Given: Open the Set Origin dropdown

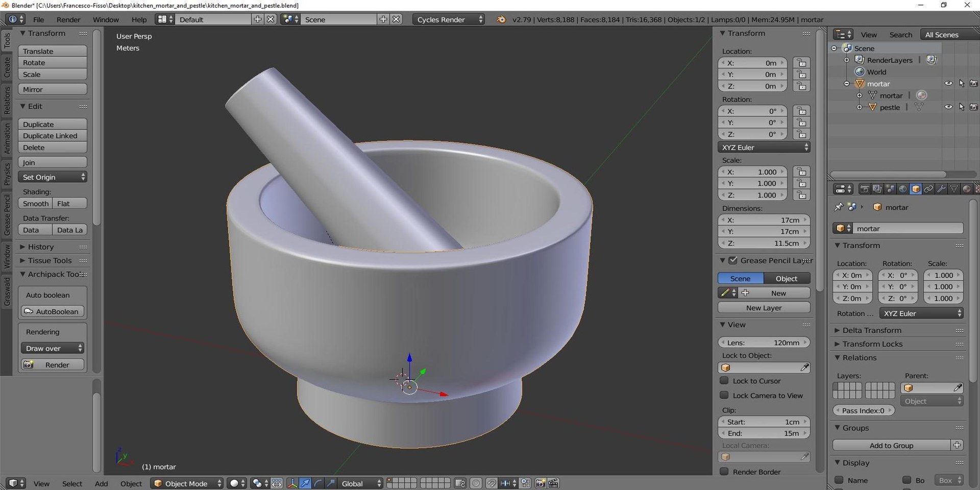Looking at the screenshot, I should click(x=53, y=177).
